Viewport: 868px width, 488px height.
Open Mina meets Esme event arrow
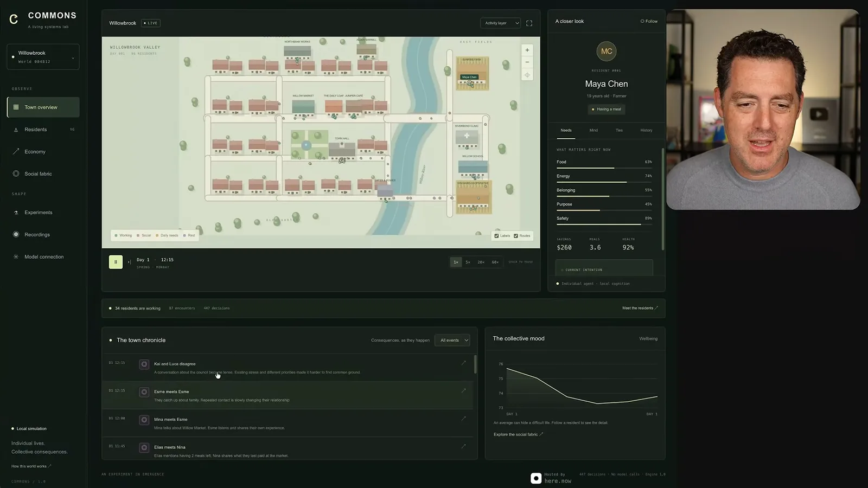464,419
